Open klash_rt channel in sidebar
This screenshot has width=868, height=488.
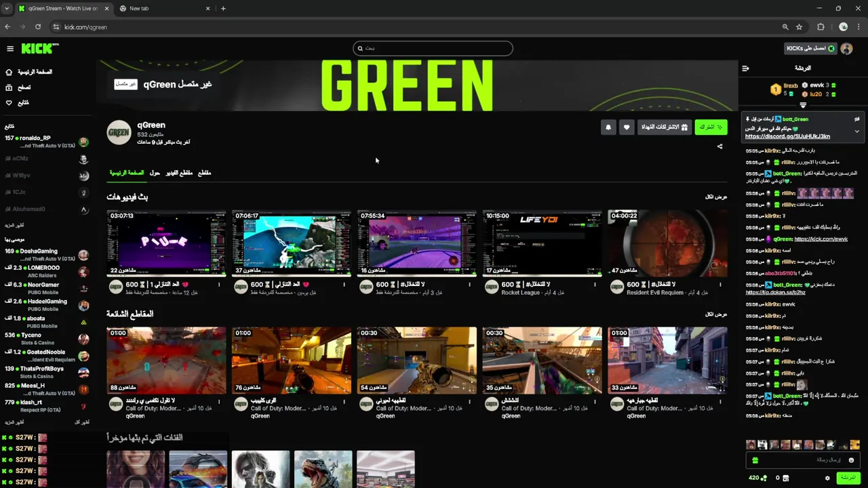click(46, 406)
